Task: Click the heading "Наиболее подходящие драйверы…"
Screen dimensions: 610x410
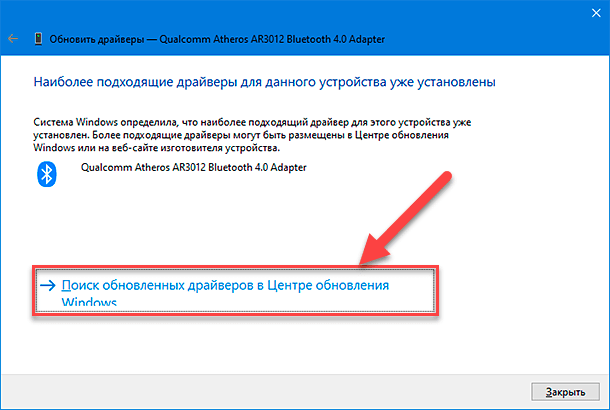Action: [x=265, y=82]
